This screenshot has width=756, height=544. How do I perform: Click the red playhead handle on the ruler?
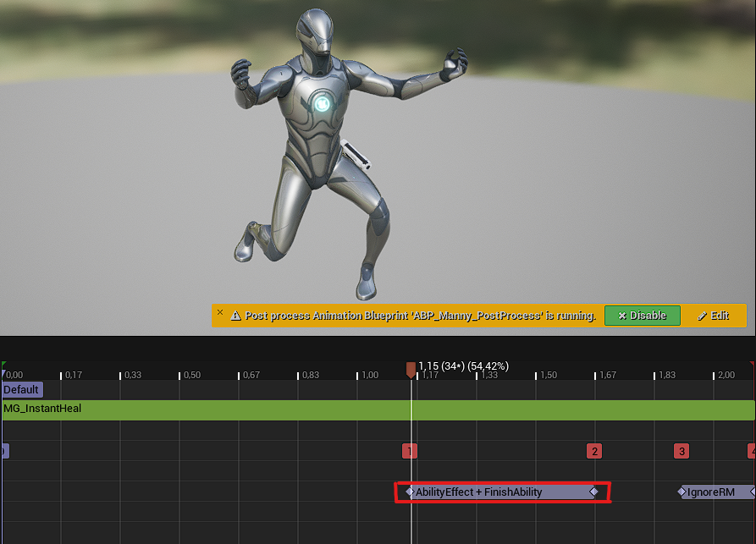pos(411,370)
